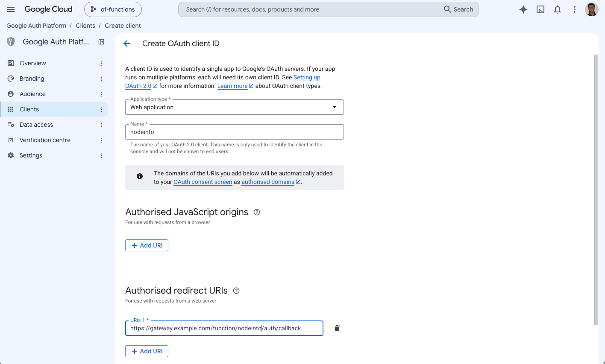This screenshot has width=605, height=364.
Task: Open more options for Clients
Action: click(x=101, y=110)
